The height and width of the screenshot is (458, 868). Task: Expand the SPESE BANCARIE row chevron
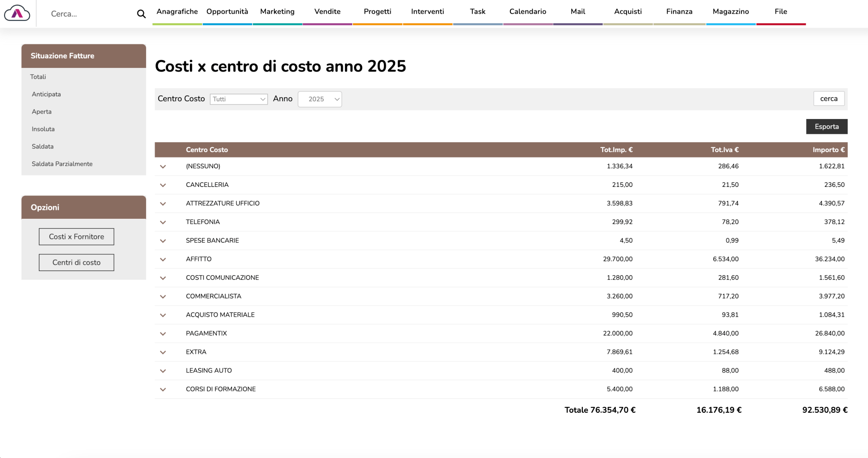coord(163,241)
